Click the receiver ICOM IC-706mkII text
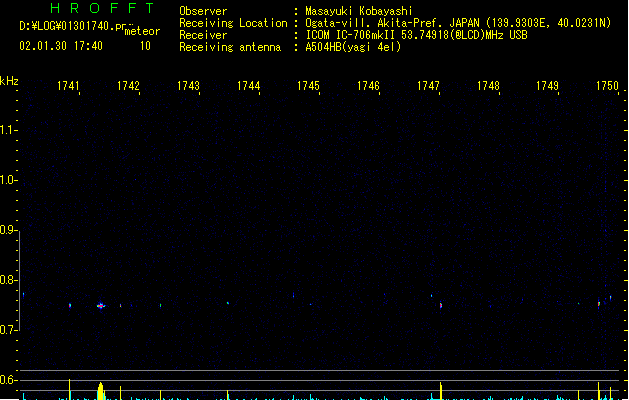 [x=350, y=35]
